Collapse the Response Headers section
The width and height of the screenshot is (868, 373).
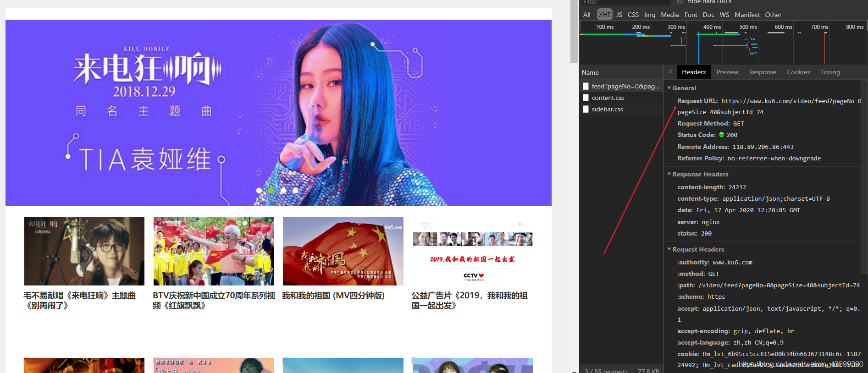pyautogui.click(x=669, y=174)
